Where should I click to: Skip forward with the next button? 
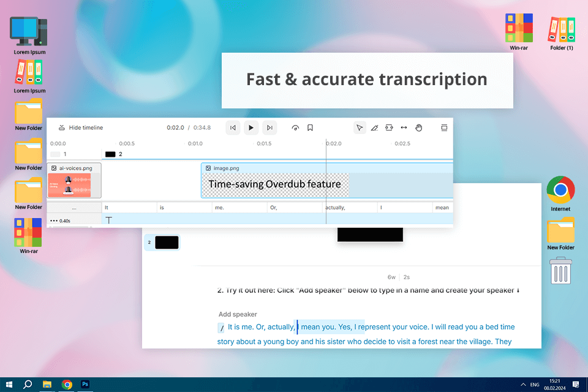[x=269, y=127]
